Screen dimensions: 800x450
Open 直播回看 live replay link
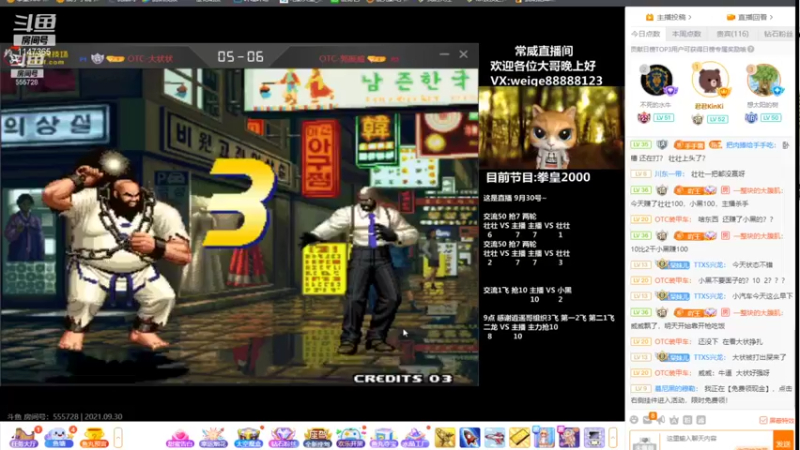749,17
